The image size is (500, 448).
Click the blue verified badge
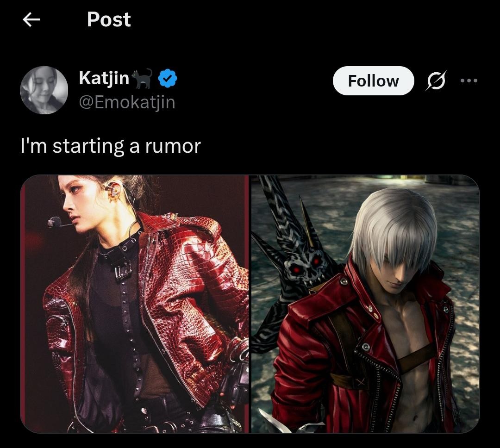click(168, 78)
